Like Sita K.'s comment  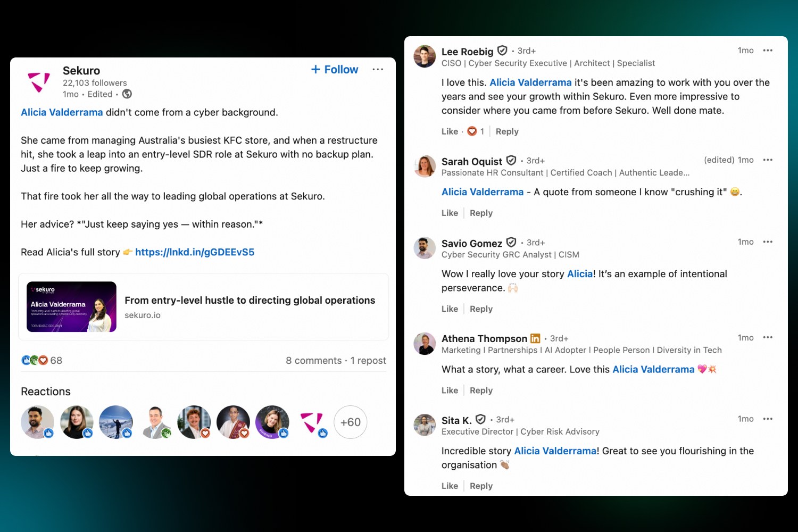[x=450, y=486]
